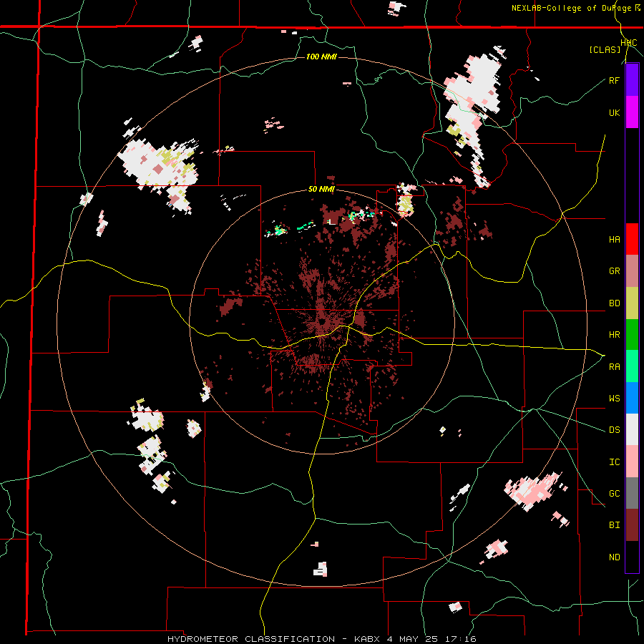Click the RF legend label
The image size is (644, 644).
tap(614, 80)
